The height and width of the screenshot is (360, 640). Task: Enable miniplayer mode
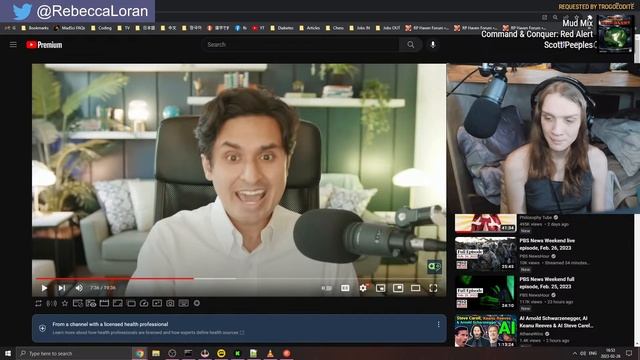pyautogui.click(x=380, y=288)
